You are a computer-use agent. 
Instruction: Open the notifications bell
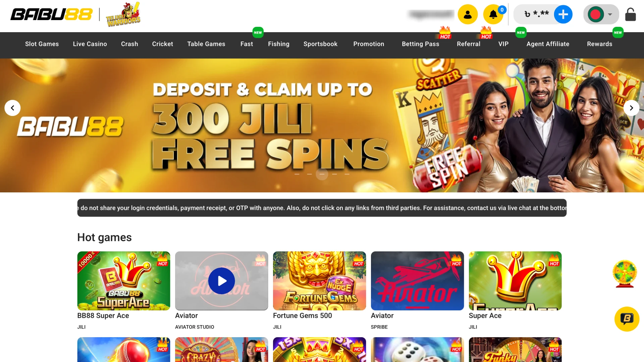493,14
